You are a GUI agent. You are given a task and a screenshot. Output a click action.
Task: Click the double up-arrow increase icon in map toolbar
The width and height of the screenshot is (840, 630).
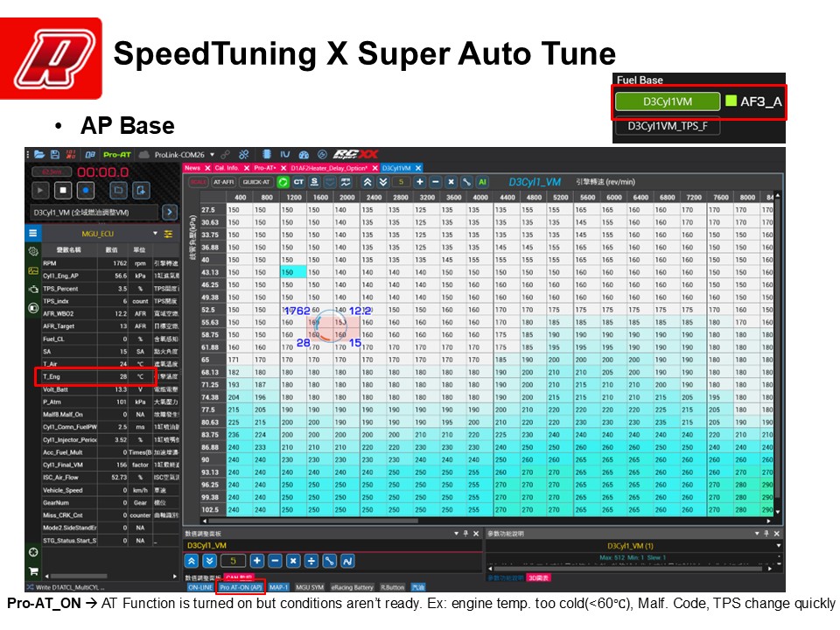367,182
